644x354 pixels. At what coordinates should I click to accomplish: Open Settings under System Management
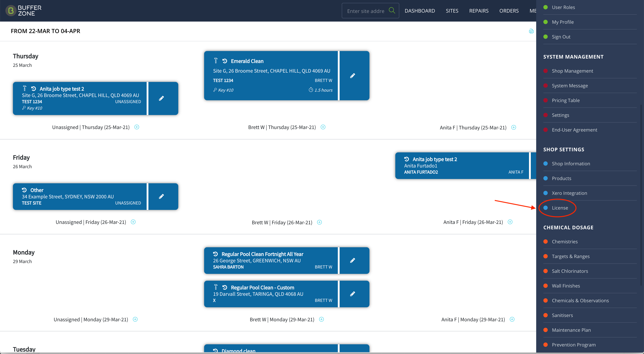pyautogui.click(x=590, y=115)
